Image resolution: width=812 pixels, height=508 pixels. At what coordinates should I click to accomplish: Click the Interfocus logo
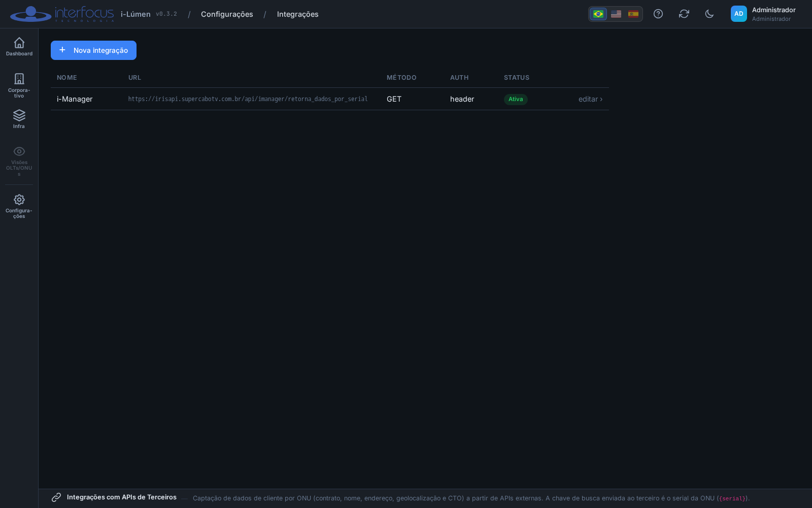click(62, 14)
